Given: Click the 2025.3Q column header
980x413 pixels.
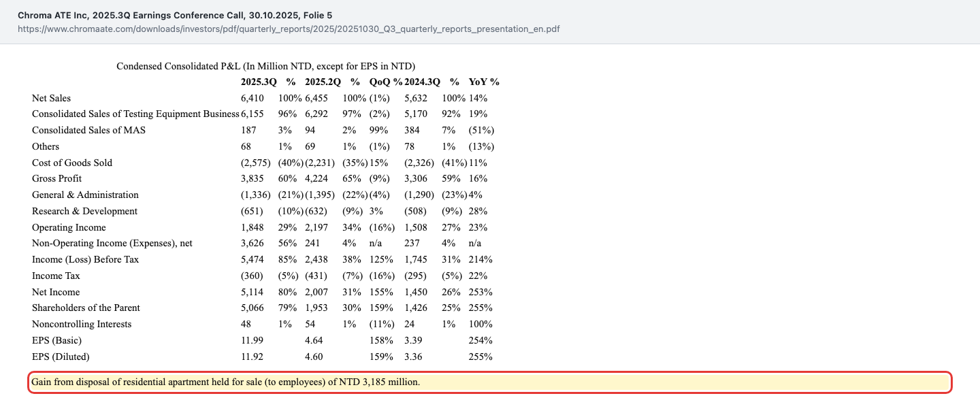Looking at the screenshot, I should [x=259, y=82].
